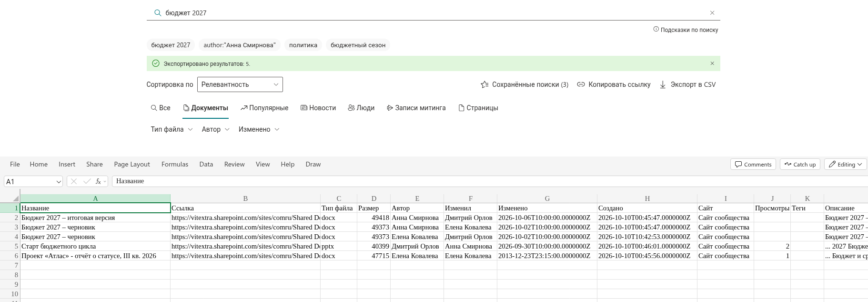Viewport: 868px width, 302px height.
Task: Expand the Тип файла filter
Action: (x=172, y=129)
